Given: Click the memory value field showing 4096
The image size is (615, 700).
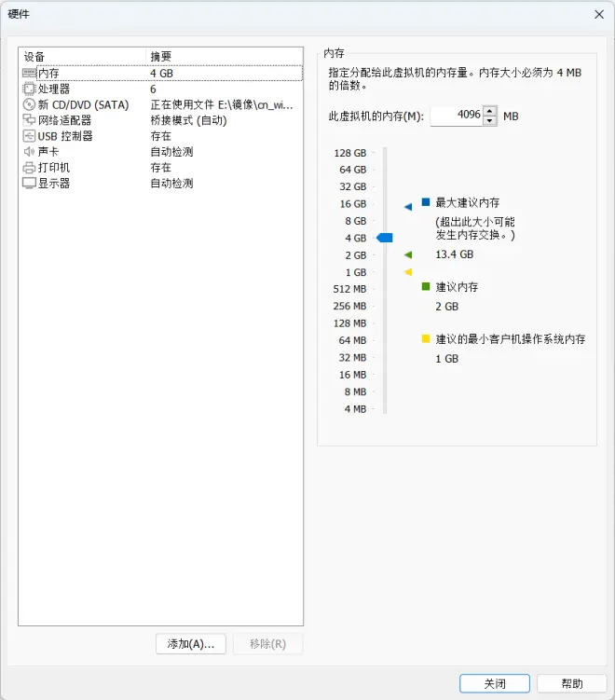Looking at the screenshot, I should pos(456,117).
